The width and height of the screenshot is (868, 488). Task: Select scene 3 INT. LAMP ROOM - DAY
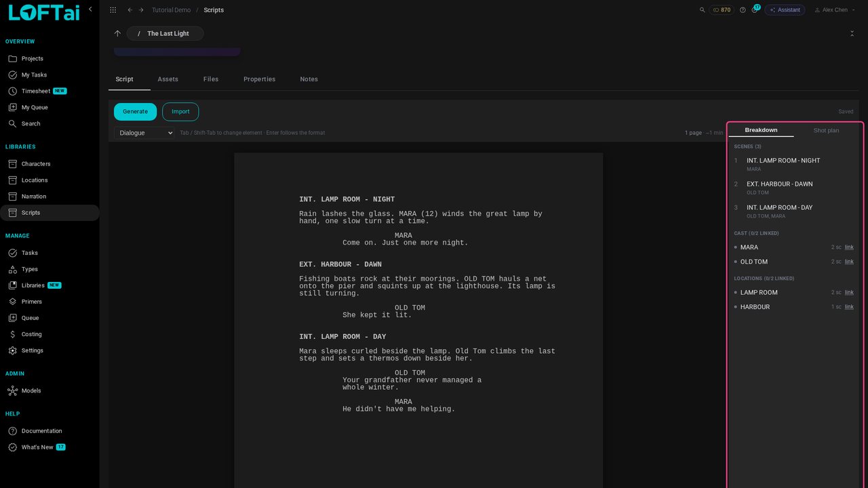(x=794, y=211)
